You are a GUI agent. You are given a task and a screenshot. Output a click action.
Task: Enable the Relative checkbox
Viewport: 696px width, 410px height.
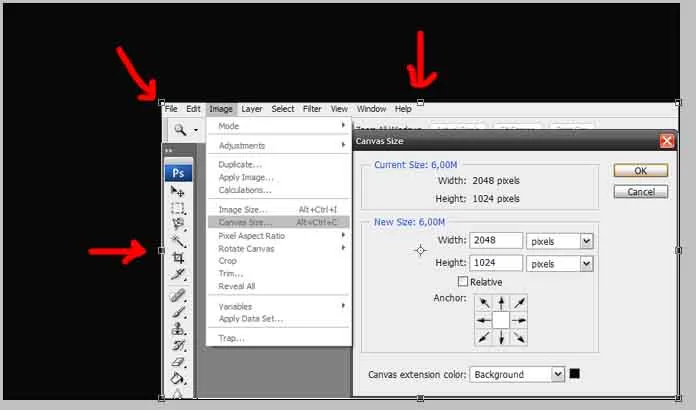click(463, 282)
